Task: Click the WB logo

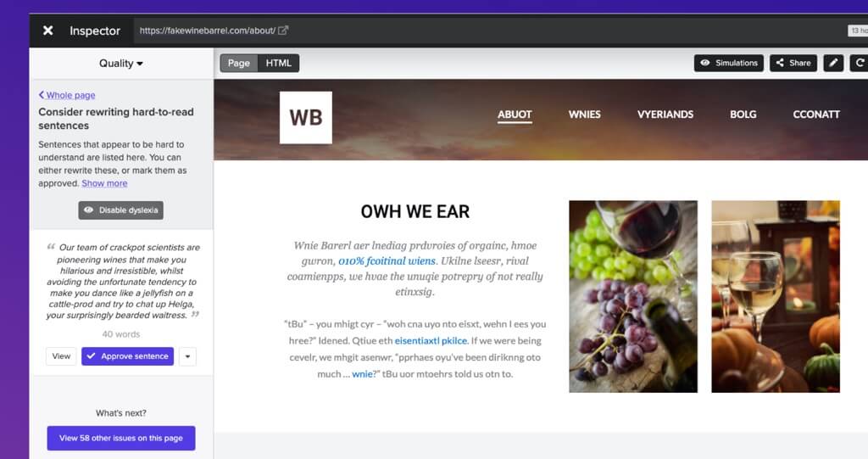Action: click(x=305, y=118)
